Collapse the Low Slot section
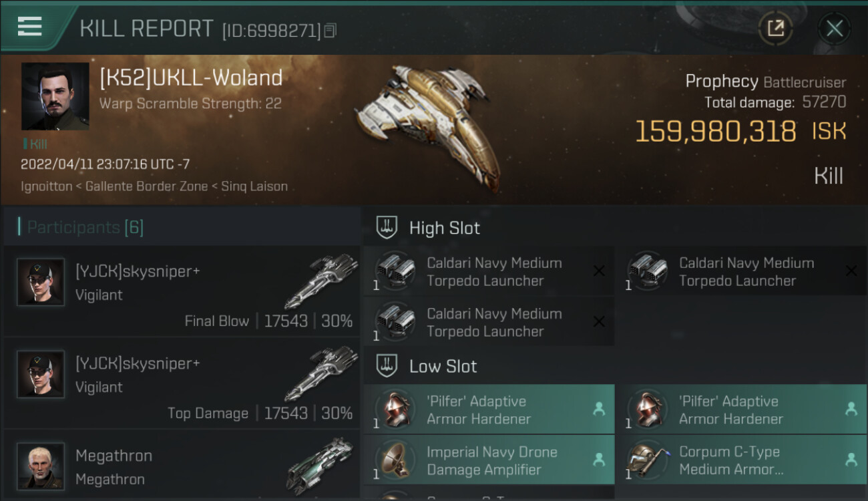 (387, 365)
